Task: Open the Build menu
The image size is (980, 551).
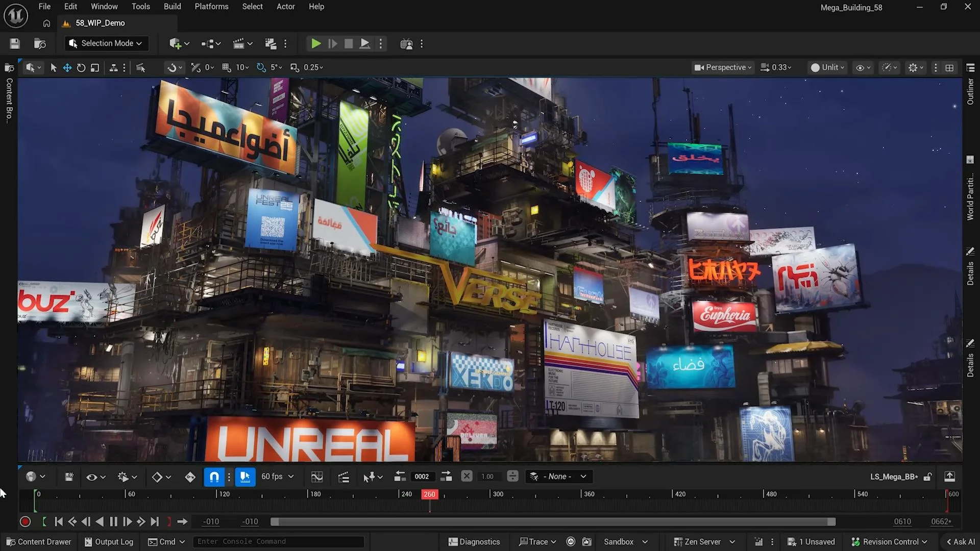Action: coord(172,7)
